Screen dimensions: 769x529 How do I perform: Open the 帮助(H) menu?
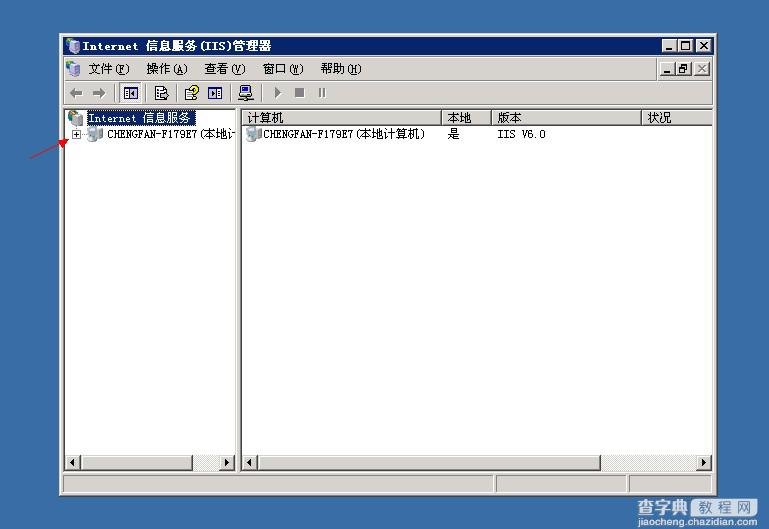pos(341,69)
